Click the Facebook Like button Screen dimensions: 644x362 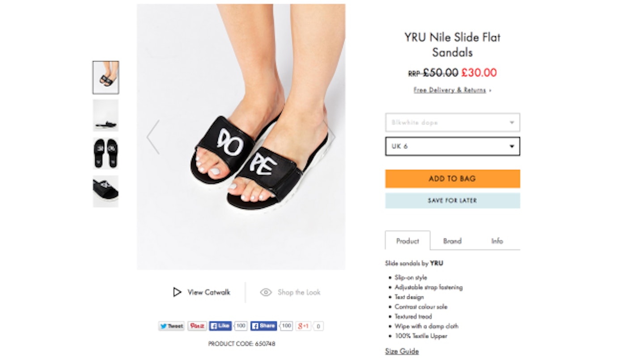pos(220,326)
